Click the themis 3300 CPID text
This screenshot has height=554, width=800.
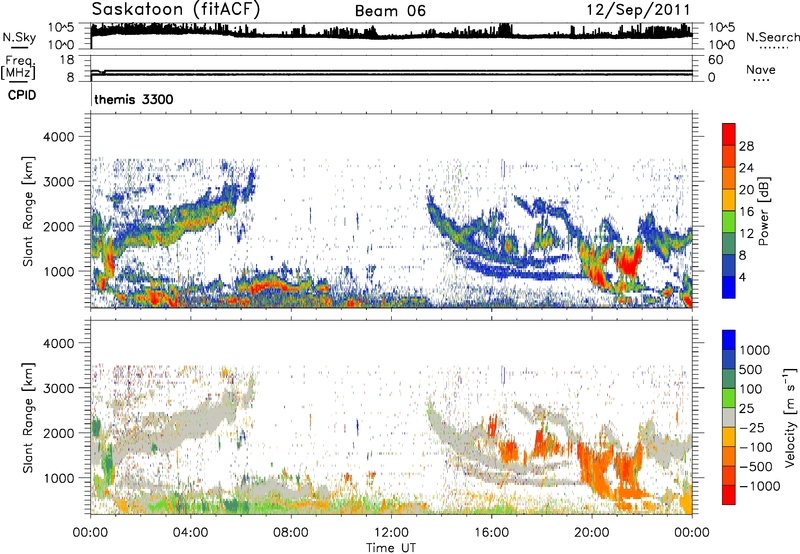point(134,99)
